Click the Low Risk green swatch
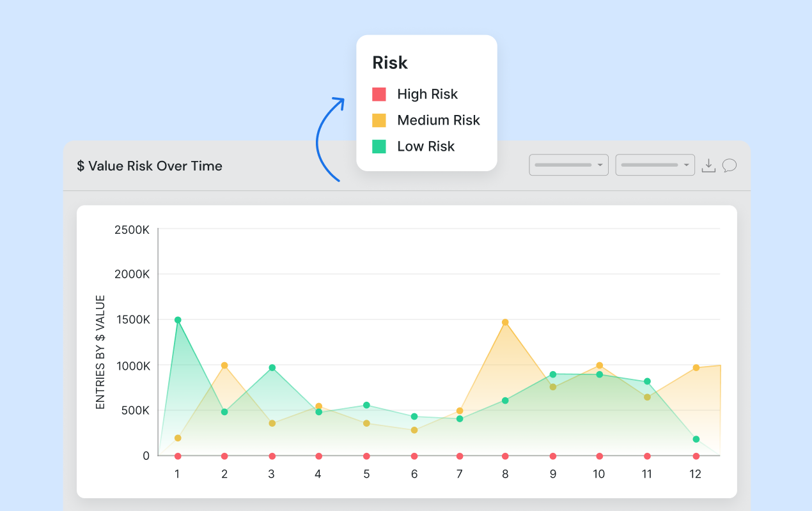Image resolution: width=812 pixels, height=511 pixels. point(379,146)
